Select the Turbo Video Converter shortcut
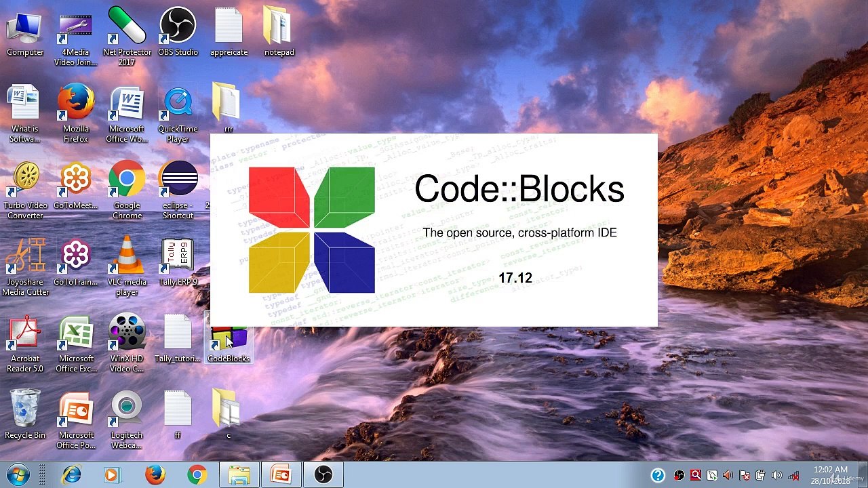 point(25,190)
